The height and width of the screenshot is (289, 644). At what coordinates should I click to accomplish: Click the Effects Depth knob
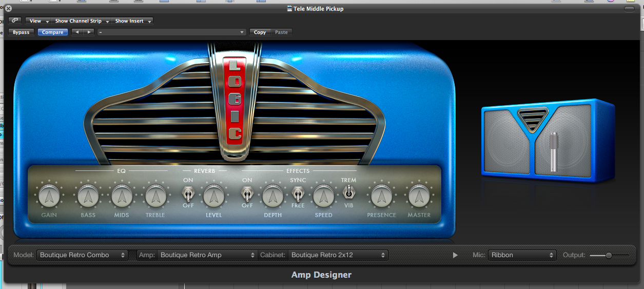click(x=272, y=196)
